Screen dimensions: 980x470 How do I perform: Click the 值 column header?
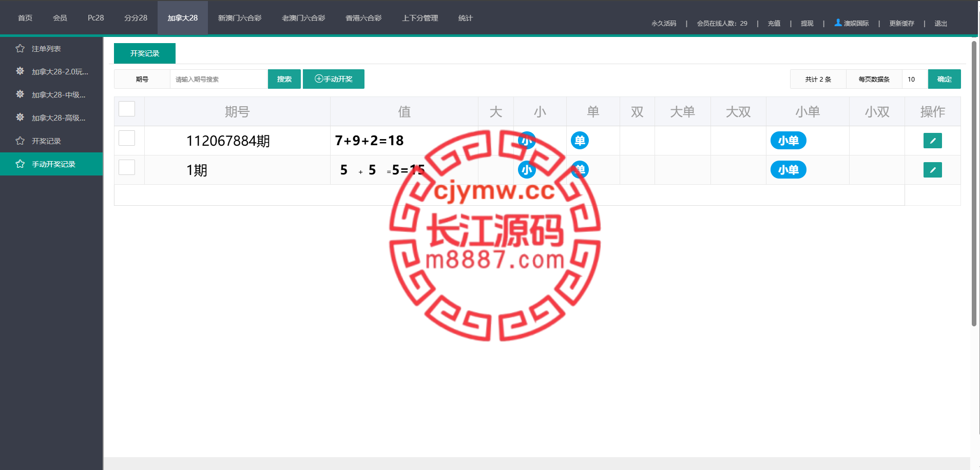404,111
